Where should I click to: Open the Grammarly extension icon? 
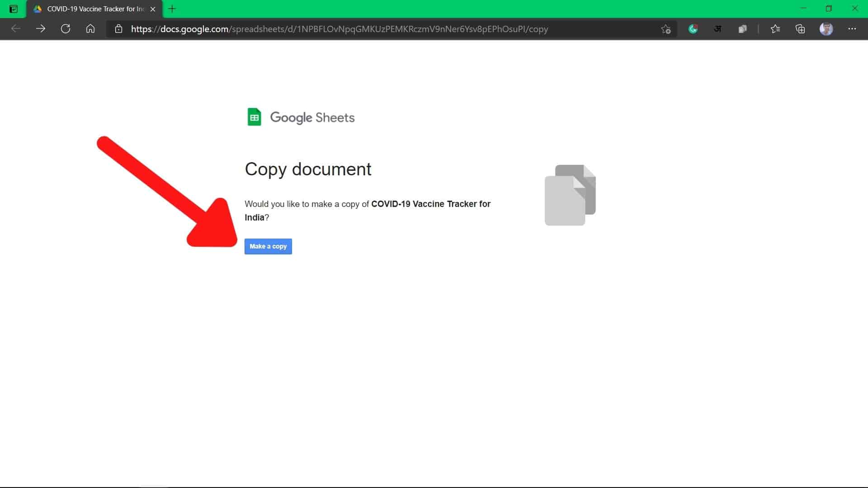(x=693, y=29)
